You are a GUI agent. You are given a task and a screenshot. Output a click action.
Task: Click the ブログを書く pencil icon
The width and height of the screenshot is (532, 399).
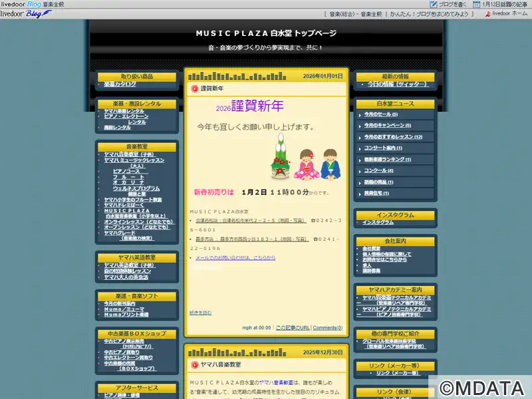click(434, 5)
